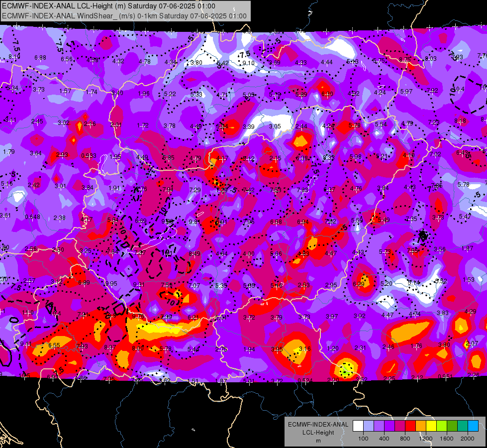Click the wind shear value 0.951

[446, 376]
